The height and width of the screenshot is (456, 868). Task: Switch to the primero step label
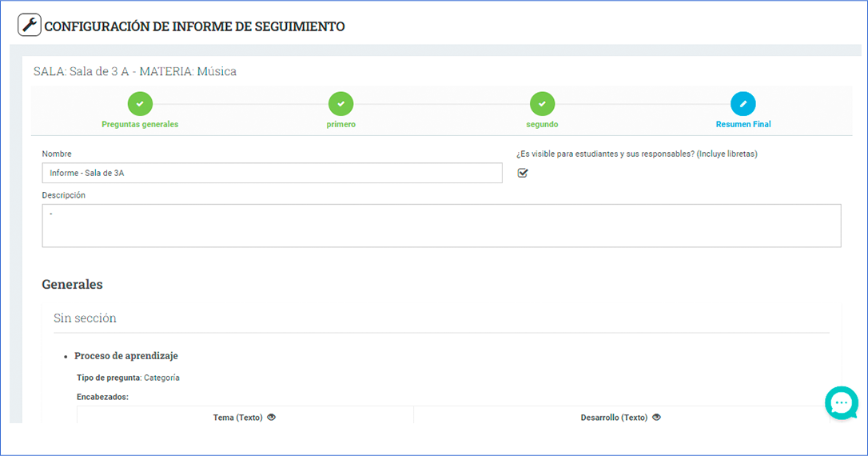coord(341,124)
